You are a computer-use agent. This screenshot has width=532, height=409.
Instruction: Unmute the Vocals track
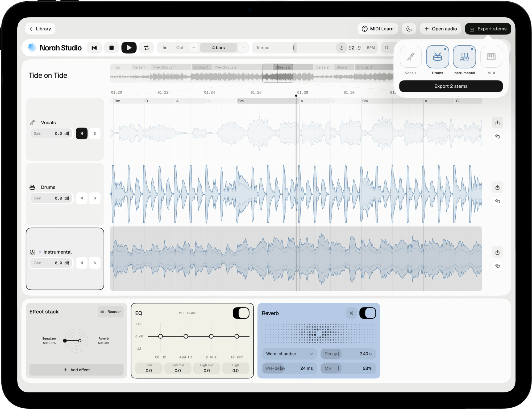pos(82,133)
